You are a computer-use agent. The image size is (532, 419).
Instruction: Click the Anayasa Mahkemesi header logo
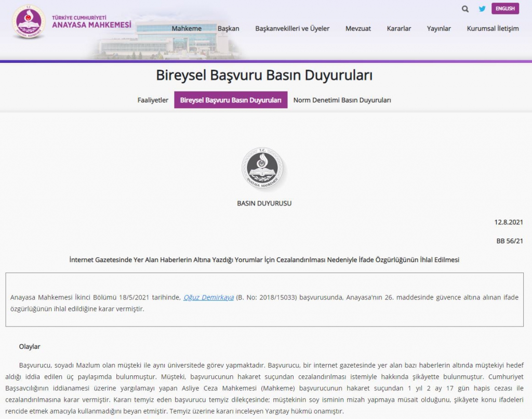click(29, 22)
